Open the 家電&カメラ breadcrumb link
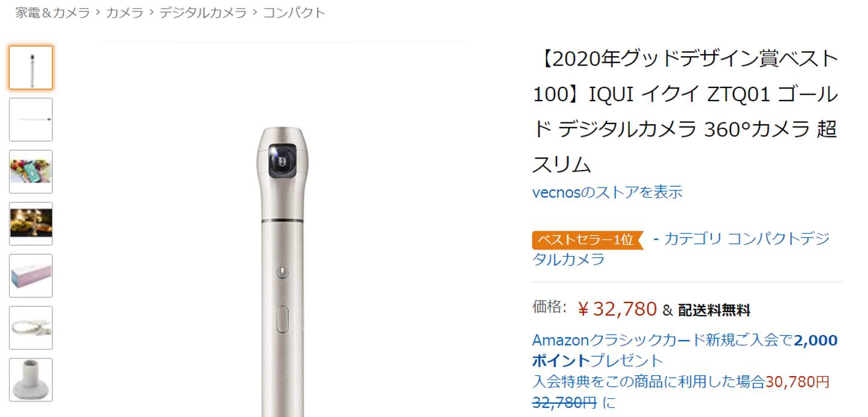This screenshot has height=417, width=868. tap(52, 13)
